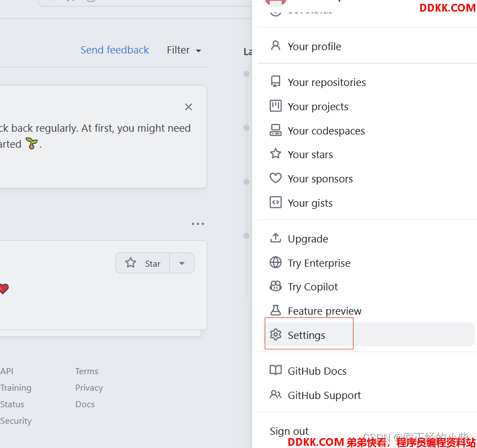The height and width of the screenshot is (448, 477).
Task: Open the Filter dropdown
Action: 184,50
